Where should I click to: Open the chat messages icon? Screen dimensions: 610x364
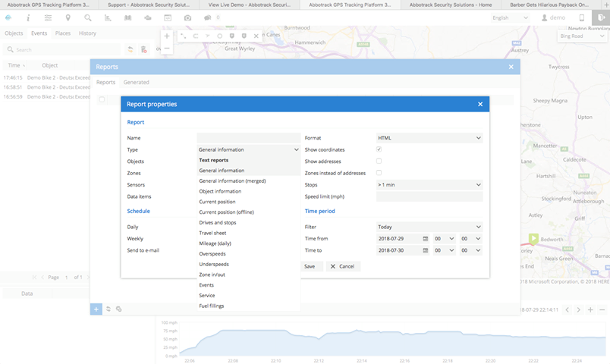pyautogui.click(x=208, y=17)
